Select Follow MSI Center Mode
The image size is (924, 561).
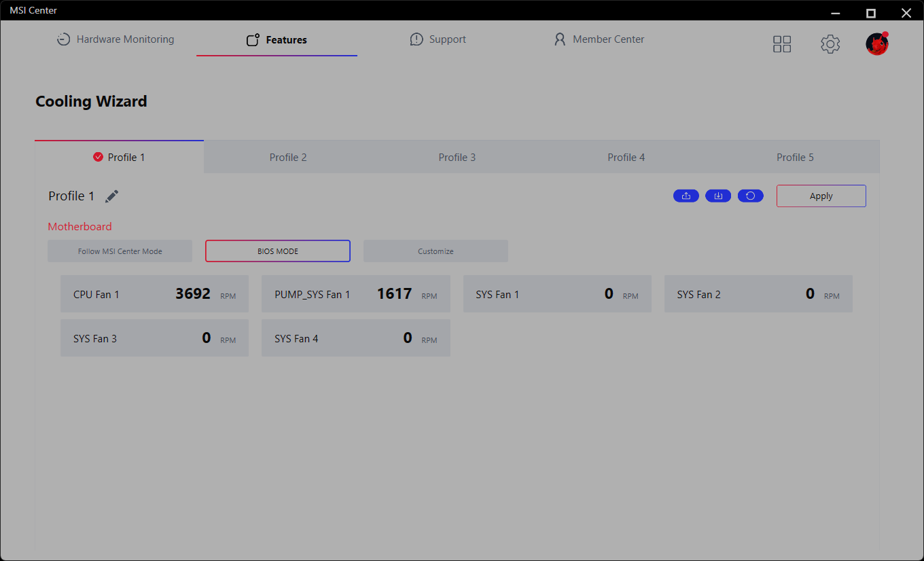[120, 251]
